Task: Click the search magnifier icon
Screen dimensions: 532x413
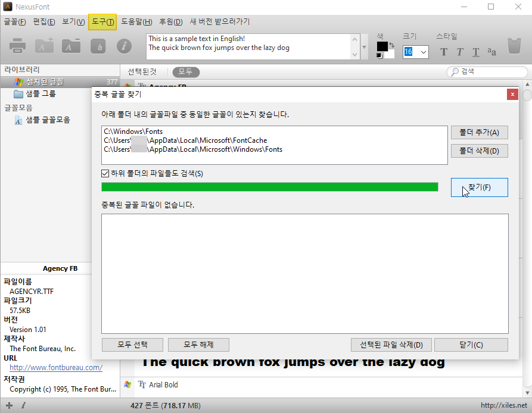Action: pyautogui.click(x=455, y=72)
